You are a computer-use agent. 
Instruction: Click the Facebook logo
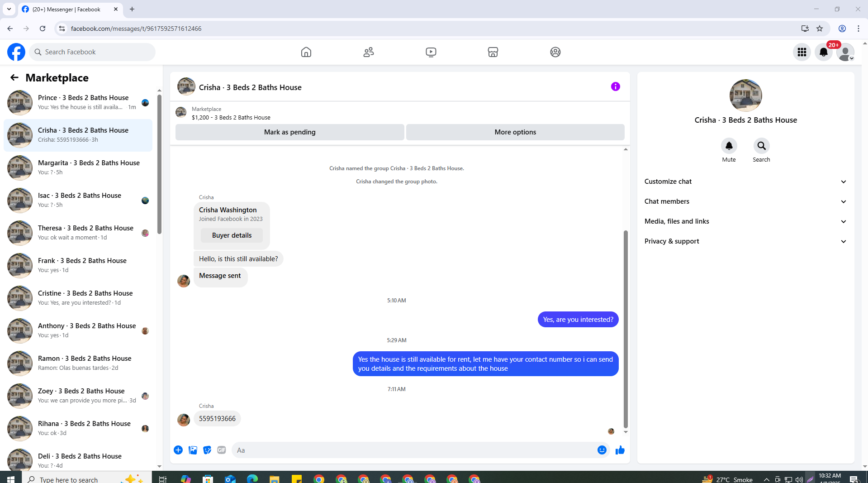coord(16,52)
